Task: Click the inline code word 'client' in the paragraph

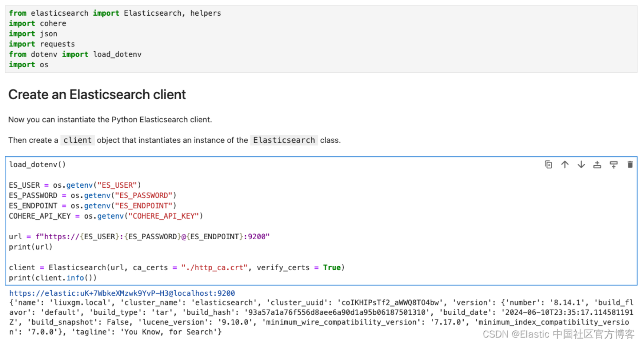Action: click(77, 140)
